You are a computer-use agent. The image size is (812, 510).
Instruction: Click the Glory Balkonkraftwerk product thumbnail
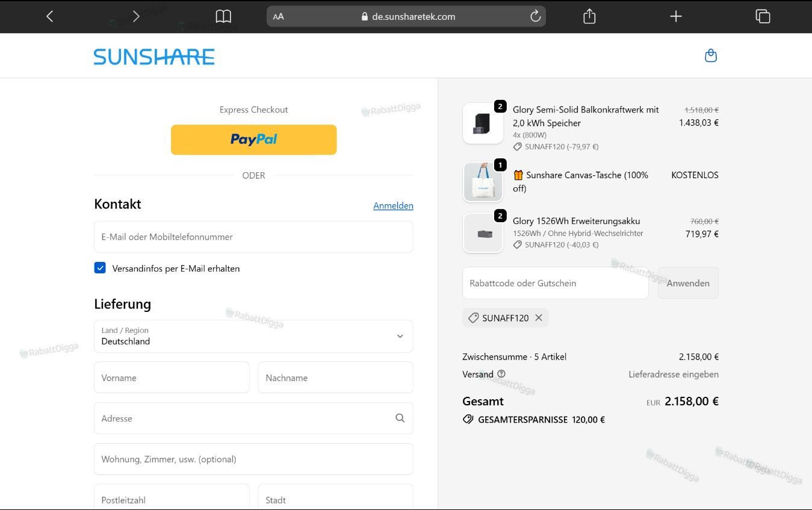point(483,123)
